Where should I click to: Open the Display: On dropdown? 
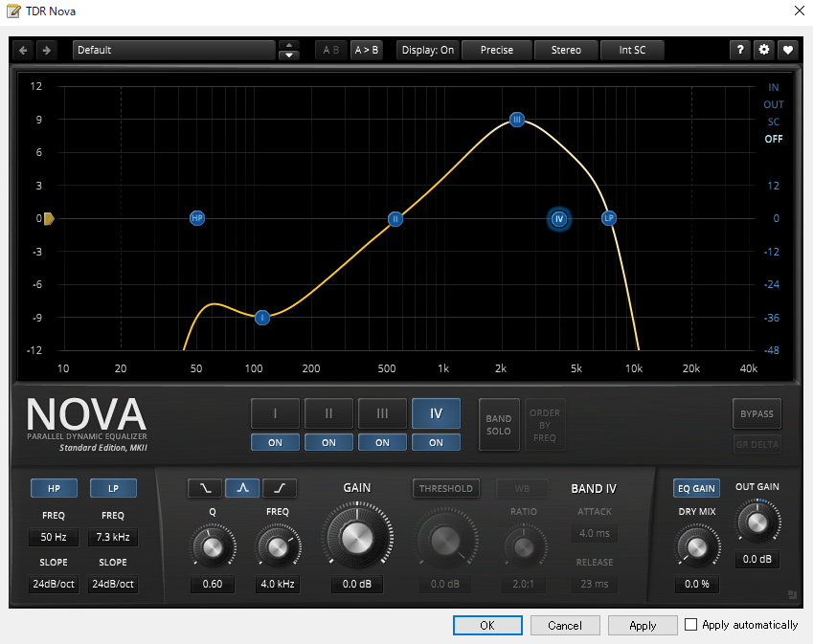point(428,51)
